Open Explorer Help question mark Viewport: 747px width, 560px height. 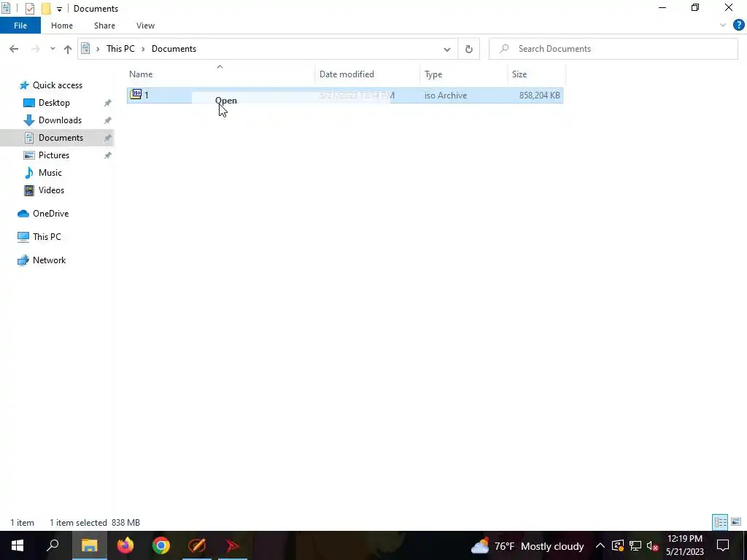point(738,26)
